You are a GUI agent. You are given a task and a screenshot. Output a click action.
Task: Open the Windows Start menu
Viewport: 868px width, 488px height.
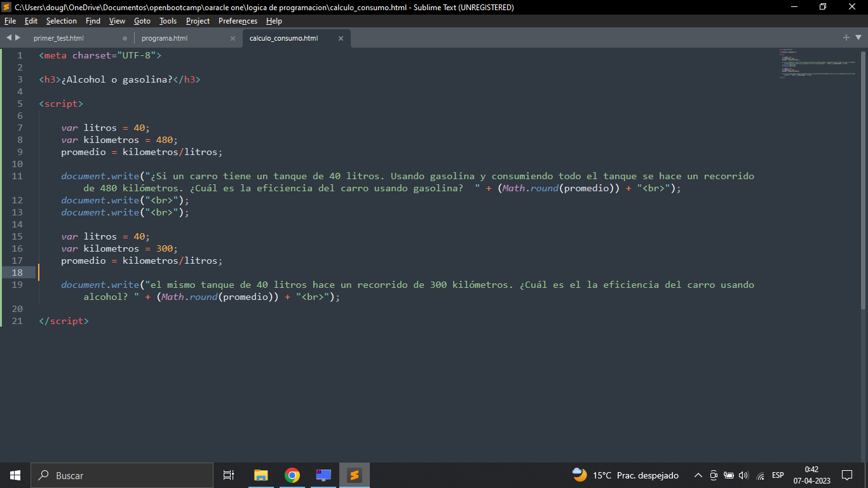pyautogui.click(x=15, y=475)
